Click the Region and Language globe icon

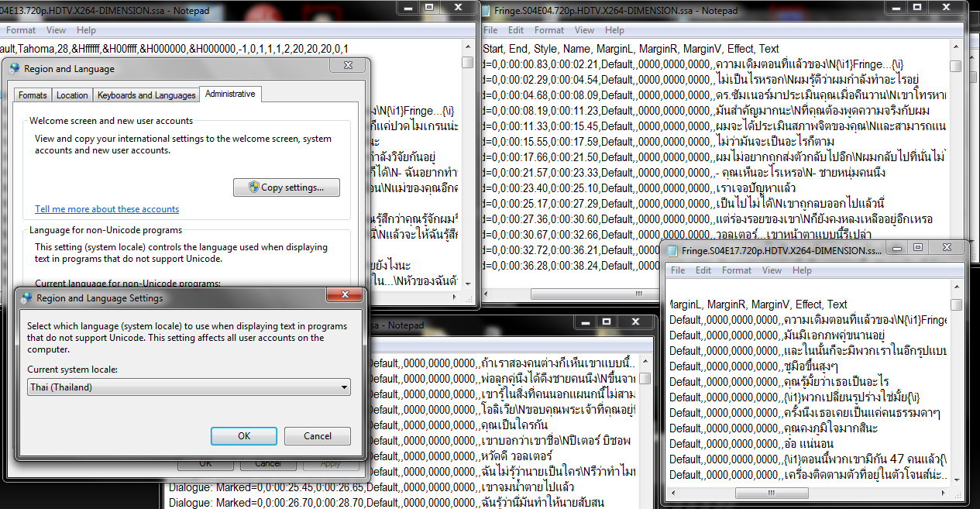pyautogui.click(x=14, y=68)
